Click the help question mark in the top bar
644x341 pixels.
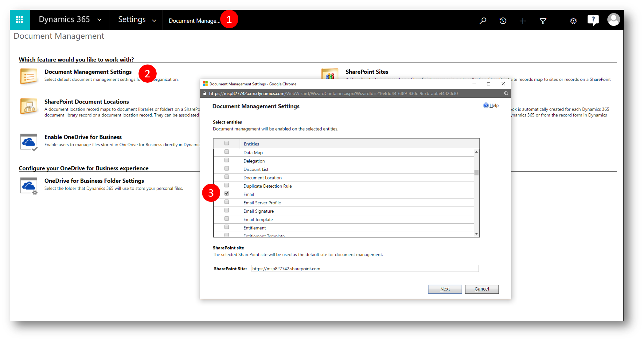point(593,20)
